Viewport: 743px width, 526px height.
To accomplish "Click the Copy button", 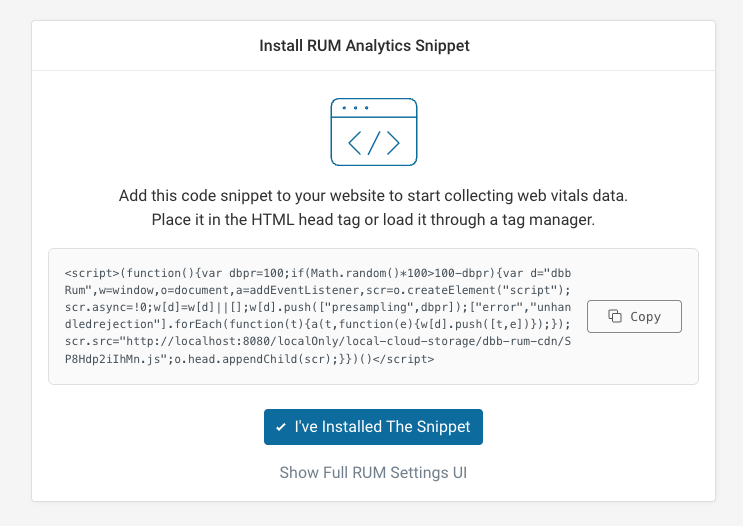I will click(x=634, y=316).
